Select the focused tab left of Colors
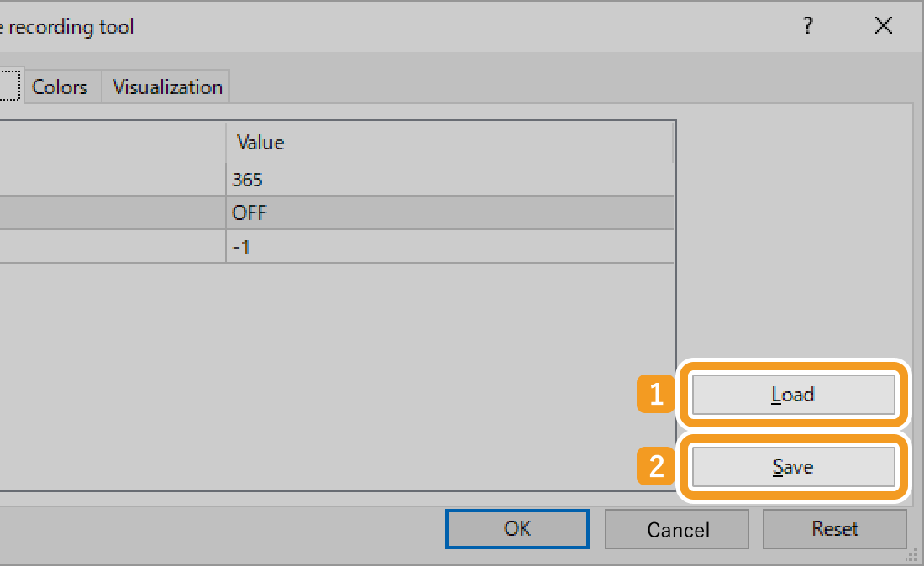Image resolution: width=924 pixels, height=566 pixels. 8,85
